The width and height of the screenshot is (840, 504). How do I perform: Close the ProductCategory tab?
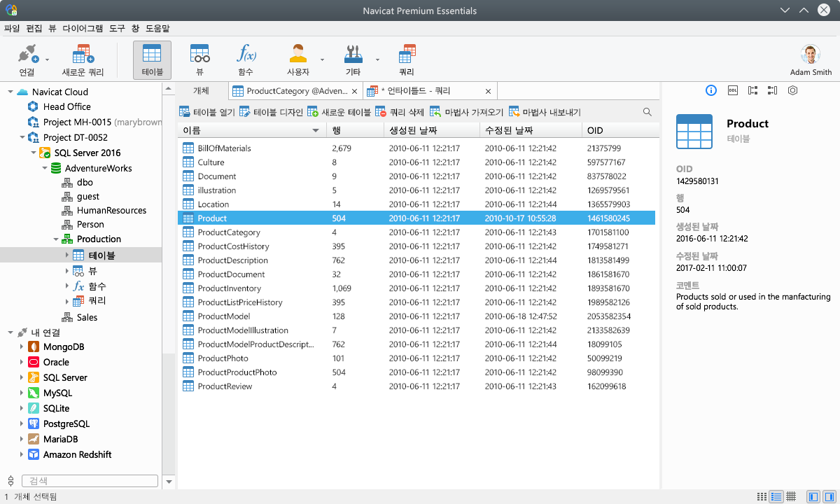354,91
